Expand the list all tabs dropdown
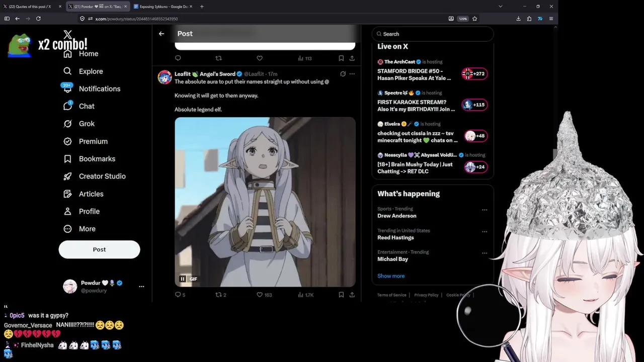 (x=500, y=7)
